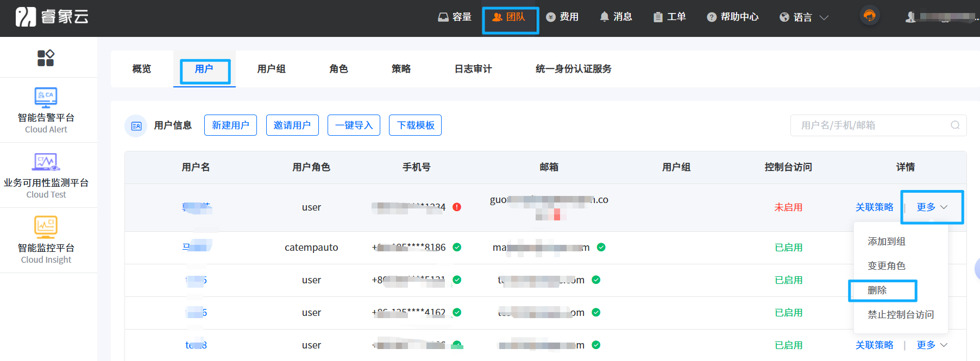Click the 邀请用户 button
This screenshot has width=980, height=361.
(292, 125)
